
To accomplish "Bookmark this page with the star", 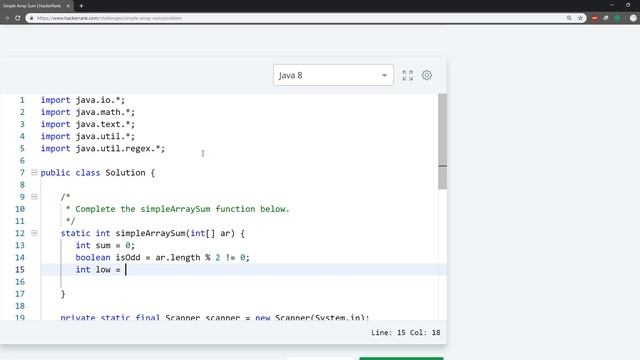I will click(580, 18).
